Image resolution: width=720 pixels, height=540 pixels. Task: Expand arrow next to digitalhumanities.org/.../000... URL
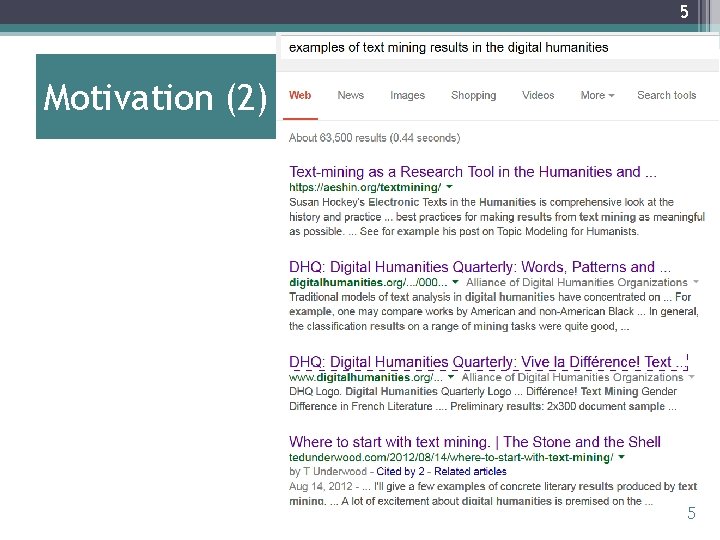click(455, 282)
